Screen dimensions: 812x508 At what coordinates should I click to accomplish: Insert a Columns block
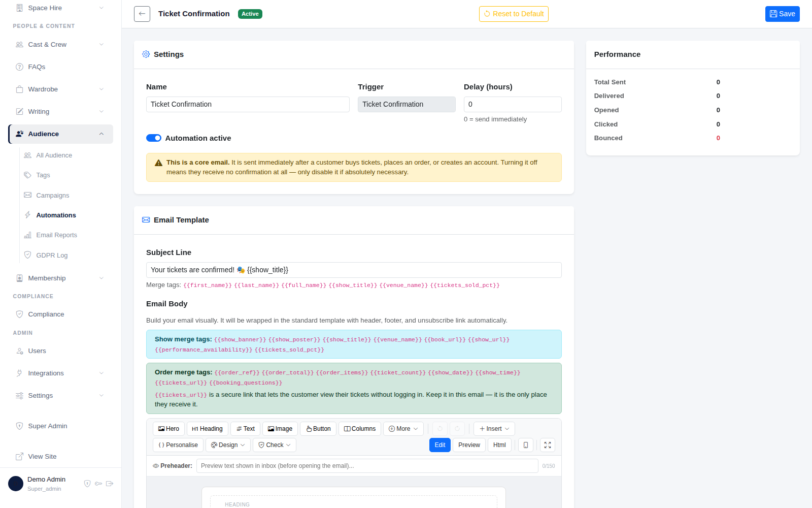point(360,429)
